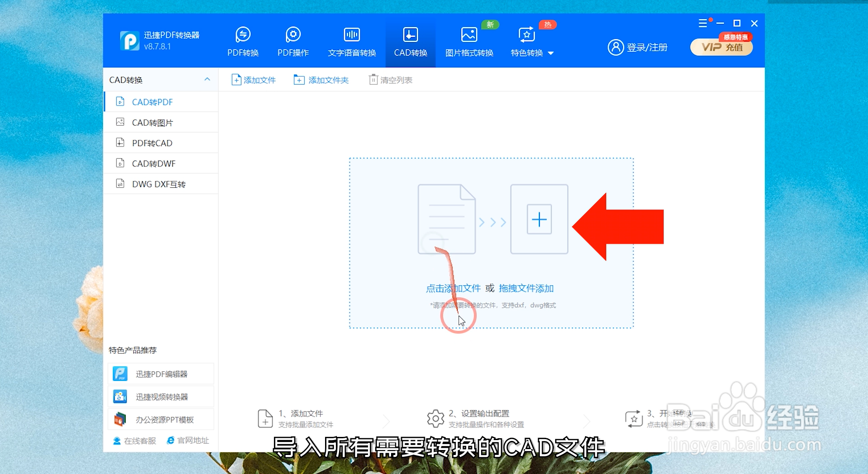Open the PDF操作 tab

tap(293, 42)
